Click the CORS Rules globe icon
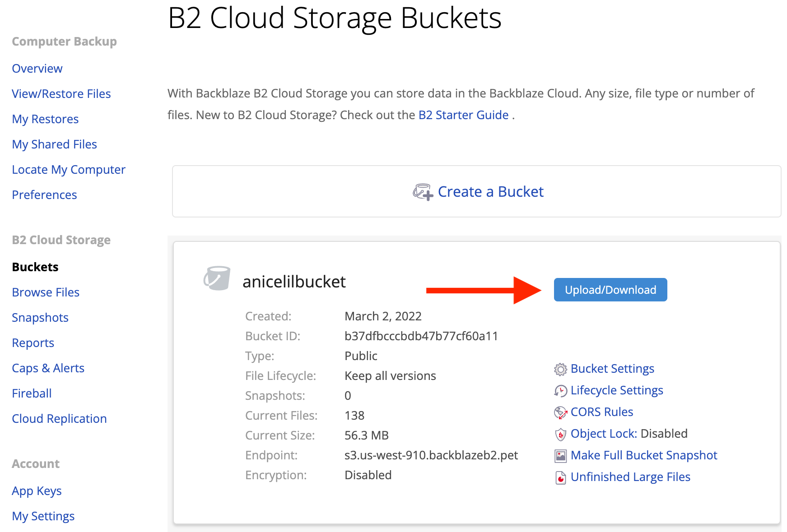The width and height of the screenshot is (787, 532). click(x=560, y=412)
